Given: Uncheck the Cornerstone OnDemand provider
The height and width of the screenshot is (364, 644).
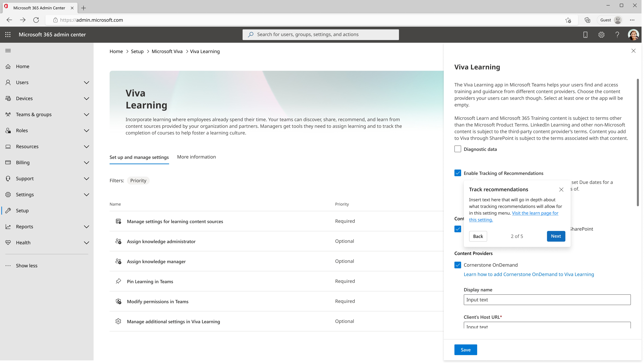Looking at the screenshot, I should pyautogui.click(x=458, y=265).
